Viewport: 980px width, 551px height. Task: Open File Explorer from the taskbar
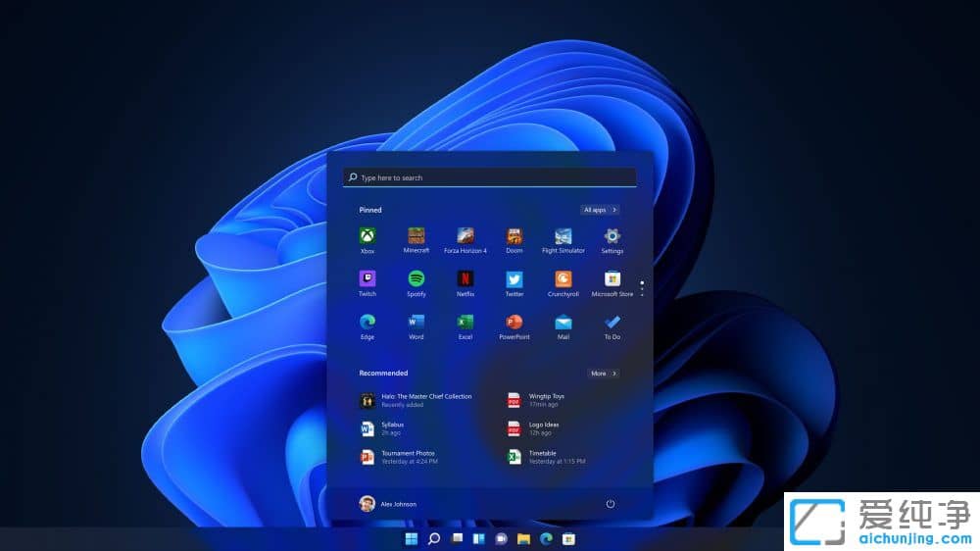click(x=524, y=539)
